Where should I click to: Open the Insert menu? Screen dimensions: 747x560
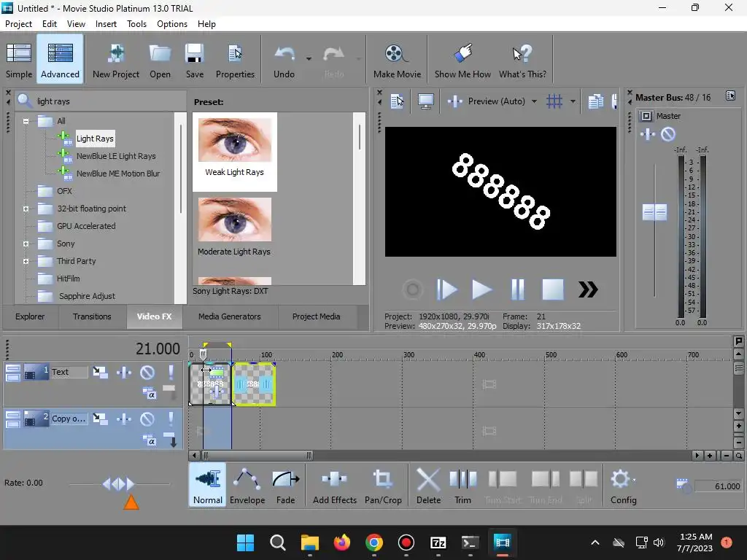106,24
